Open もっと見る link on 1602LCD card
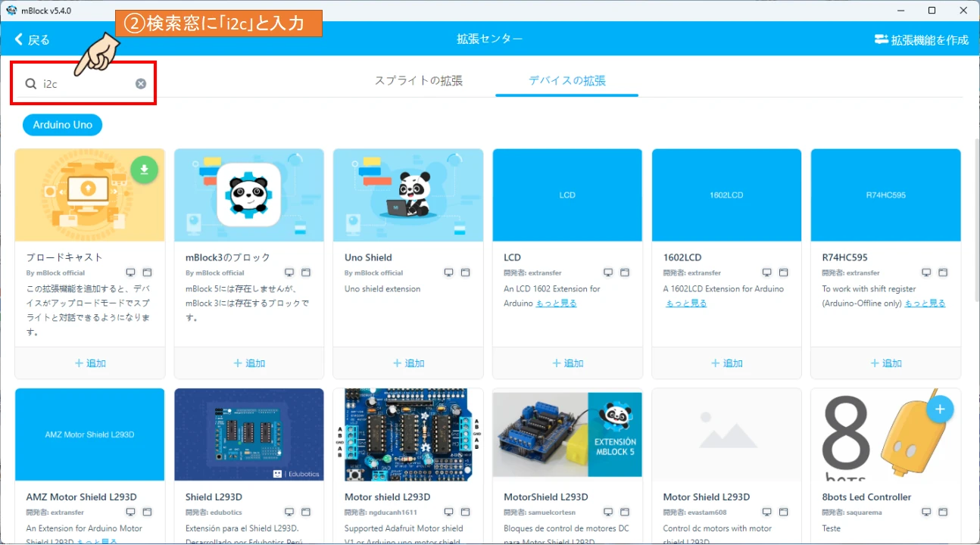 (686, 303)
